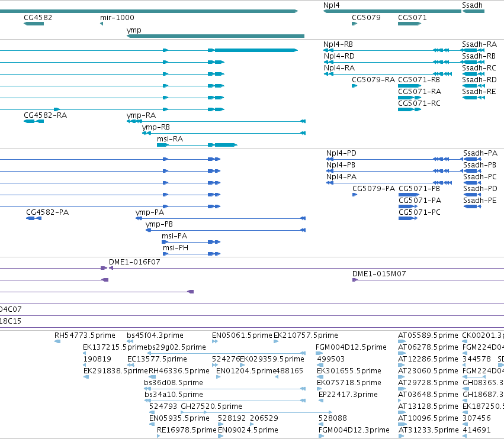The image size is (504, 439).
Task: Select the CG4582-PA protein label
Action: tap(47, 212)
